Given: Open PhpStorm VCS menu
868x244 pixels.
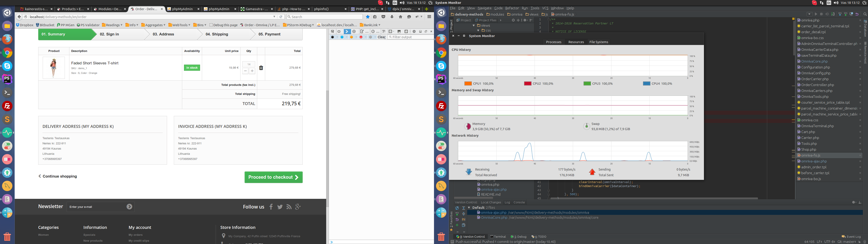Looking at the screenshot, I should [545, 8].
